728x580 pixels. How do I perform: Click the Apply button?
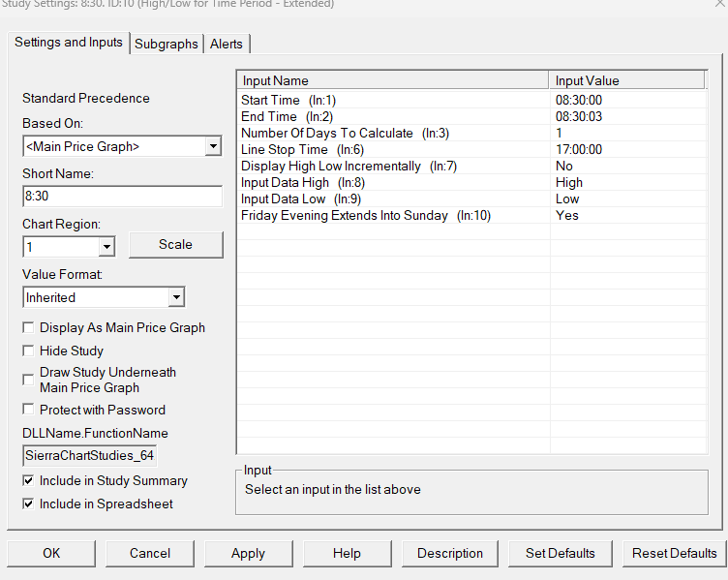[x=249, y=553]
